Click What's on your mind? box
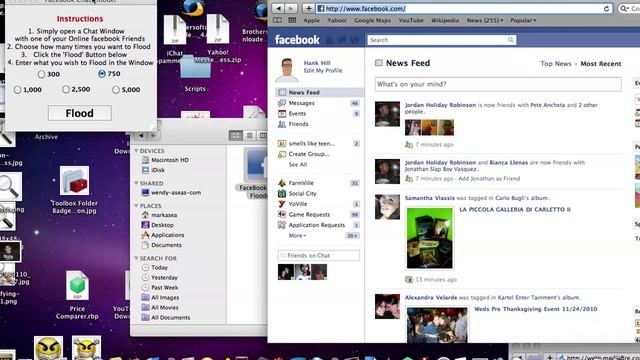640x360 pixels. point(498,84)
